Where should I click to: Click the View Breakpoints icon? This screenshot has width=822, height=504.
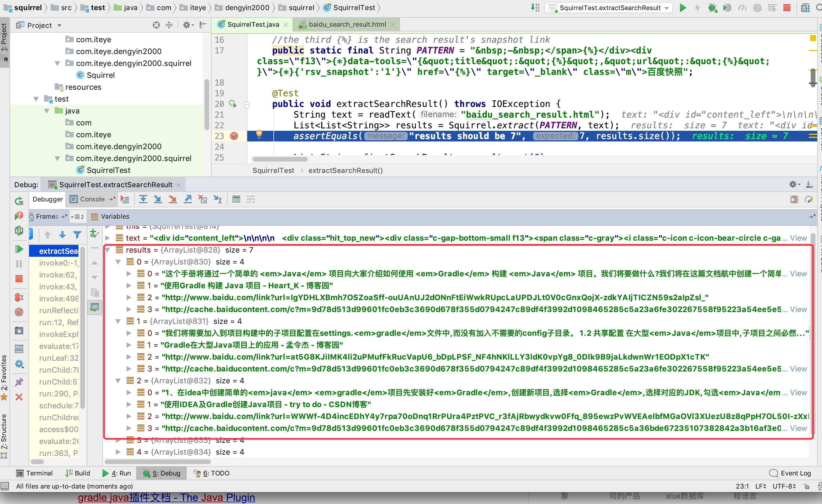pyautogui.click(x=19, y=297)
